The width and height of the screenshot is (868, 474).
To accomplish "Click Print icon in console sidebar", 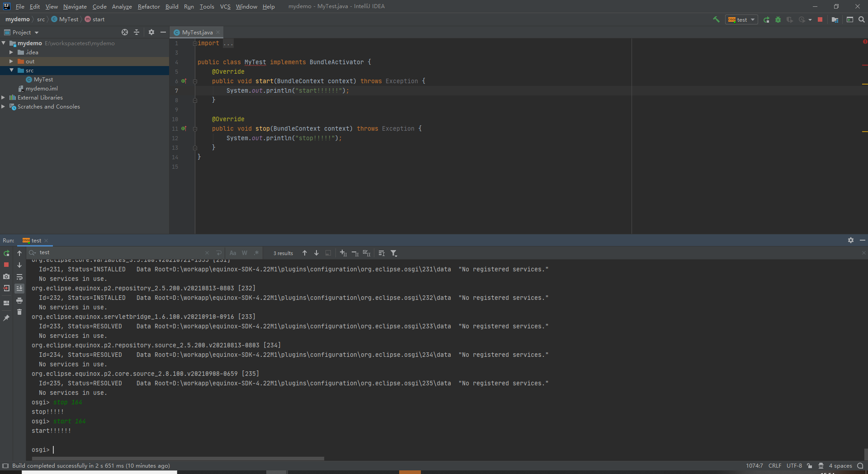I will [19, 300].
